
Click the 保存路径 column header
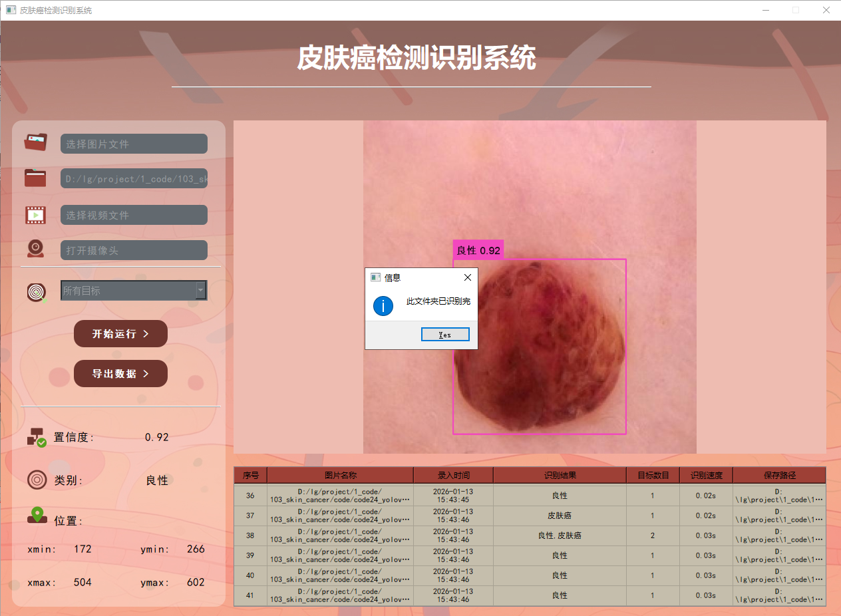click(779, 475)
